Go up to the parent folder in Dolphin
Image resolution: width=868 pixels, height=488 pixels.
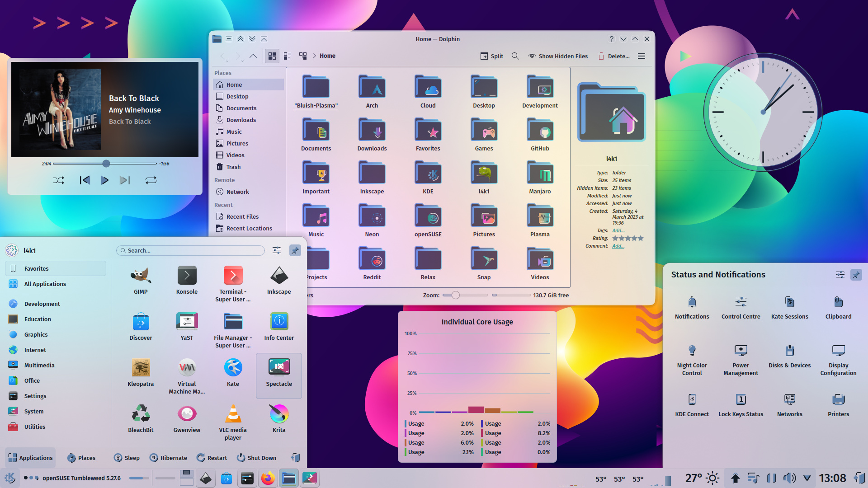pyautogui.click(x=253, y=56)
